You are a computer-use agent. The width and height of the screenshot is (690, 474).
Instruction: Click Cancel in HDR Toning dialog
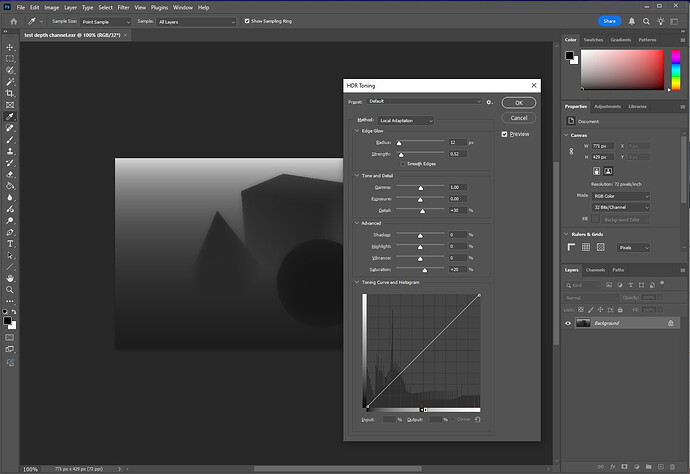(x=519, y=118)
